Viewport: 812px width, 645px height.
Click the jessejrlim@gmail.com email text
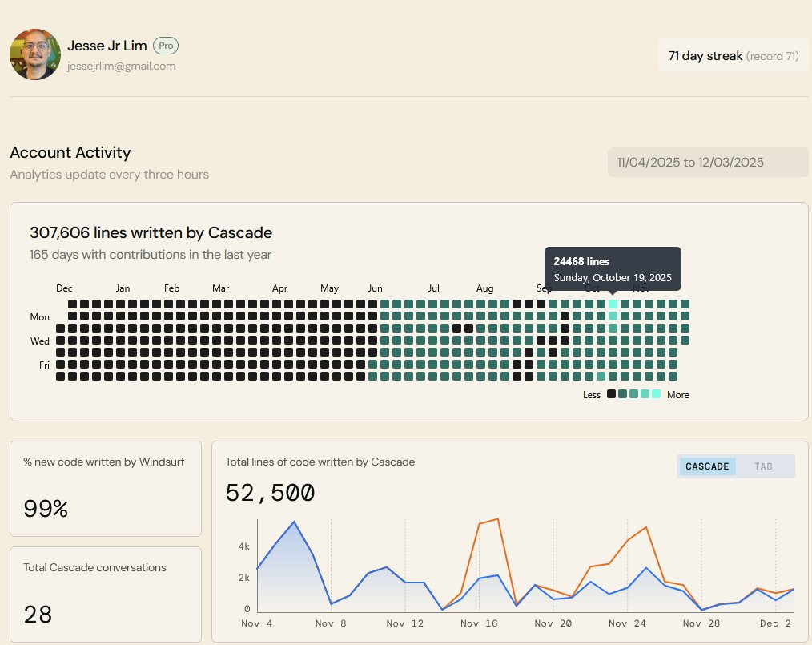pyautogui.click(x=121, y=66)
